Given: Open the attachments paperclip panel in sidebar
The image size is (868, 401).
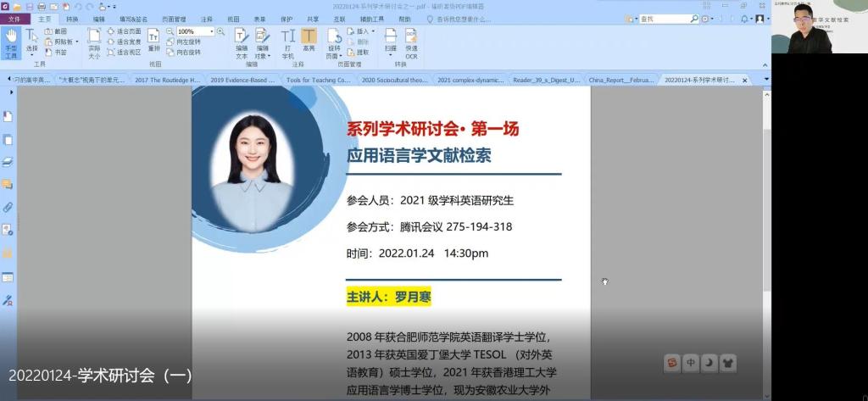Looking at the screenshot, I should tap(8, 207).
